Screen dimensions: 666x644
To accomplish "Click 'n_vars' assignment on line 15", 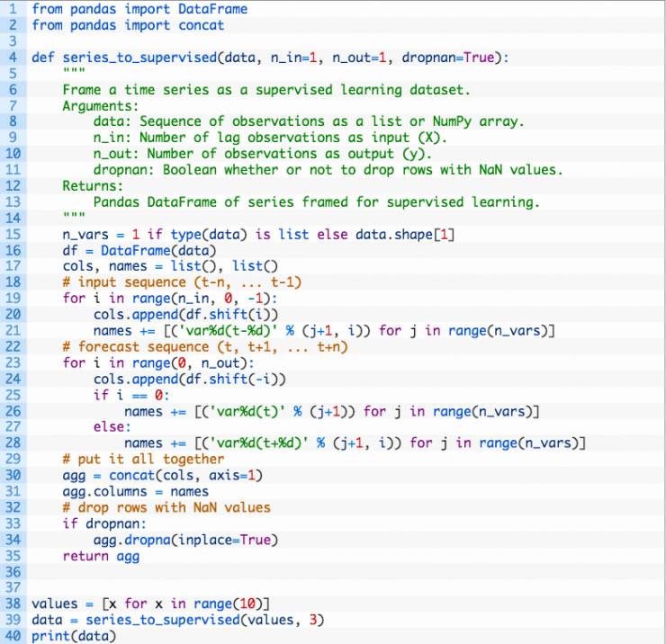I will tap(85, 235).
